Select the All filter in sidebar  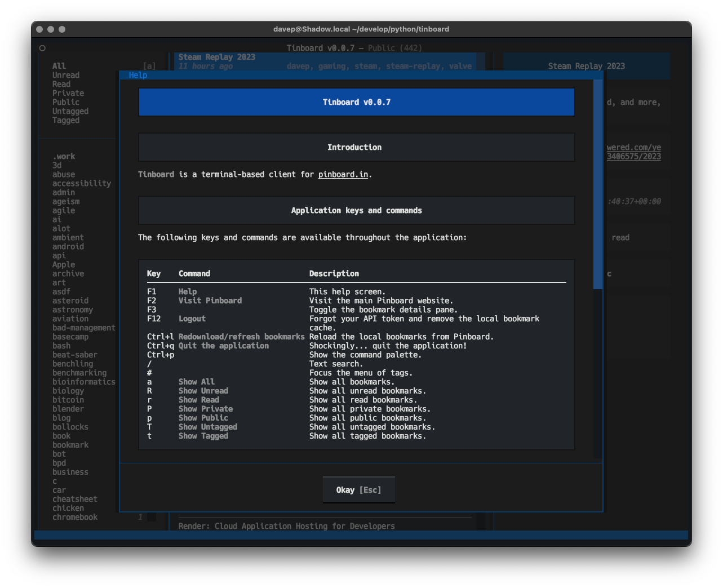click(59, 66)
